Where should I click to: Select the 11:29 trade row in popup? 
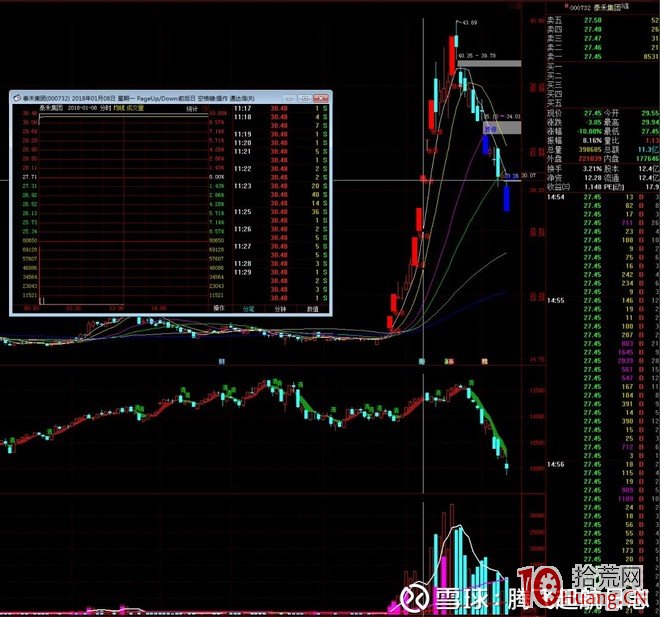281,272
